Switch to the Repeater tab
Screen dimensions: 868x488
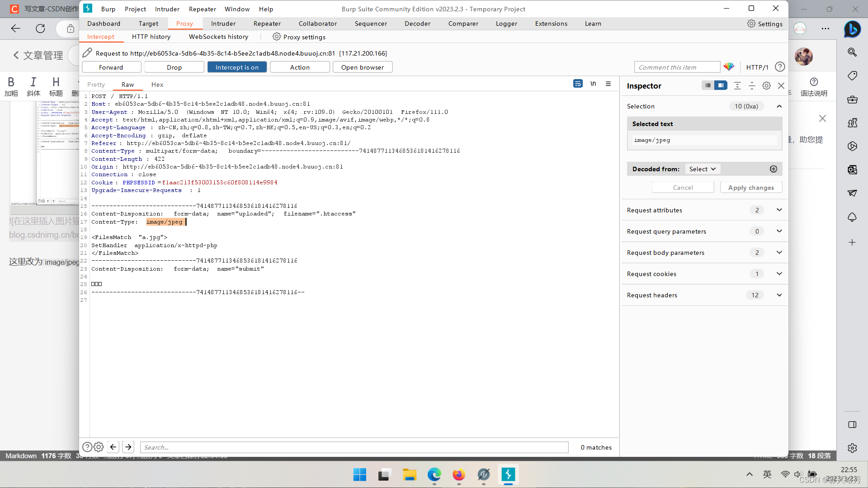pyautogui.click(x=267, y=23)
